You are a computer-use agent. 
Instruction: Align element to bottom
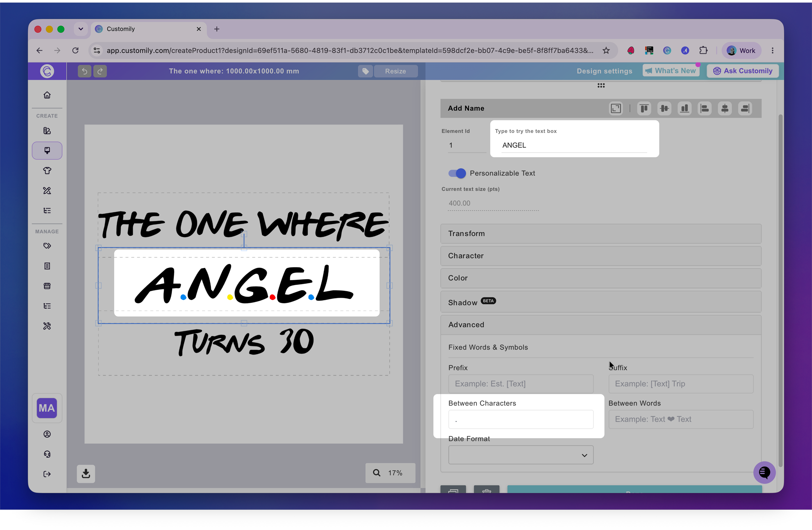click(x=684, y=109)
